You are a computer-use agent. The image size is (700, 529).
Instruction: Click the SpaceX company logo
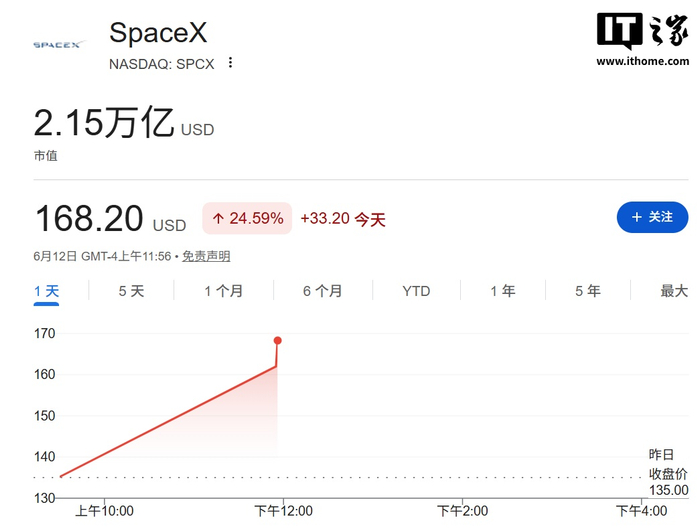(x=58, y=45)
